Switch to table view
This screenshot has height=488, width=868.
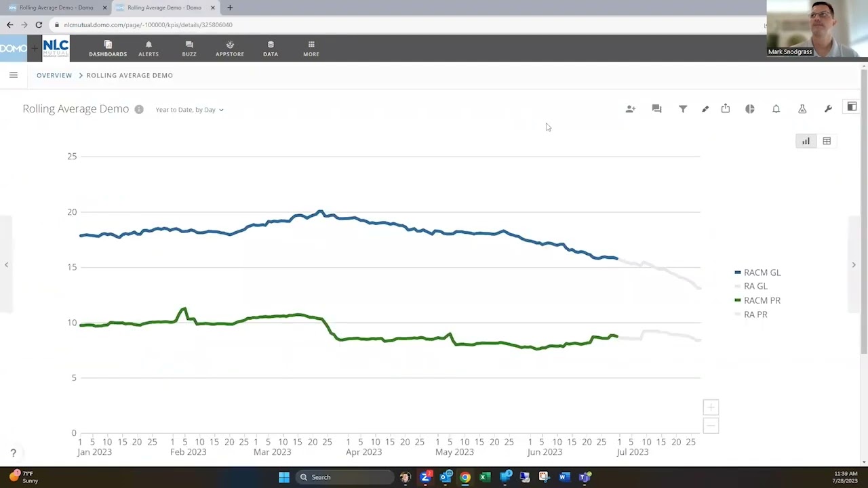pyautogui.click(x=827, y=141)
